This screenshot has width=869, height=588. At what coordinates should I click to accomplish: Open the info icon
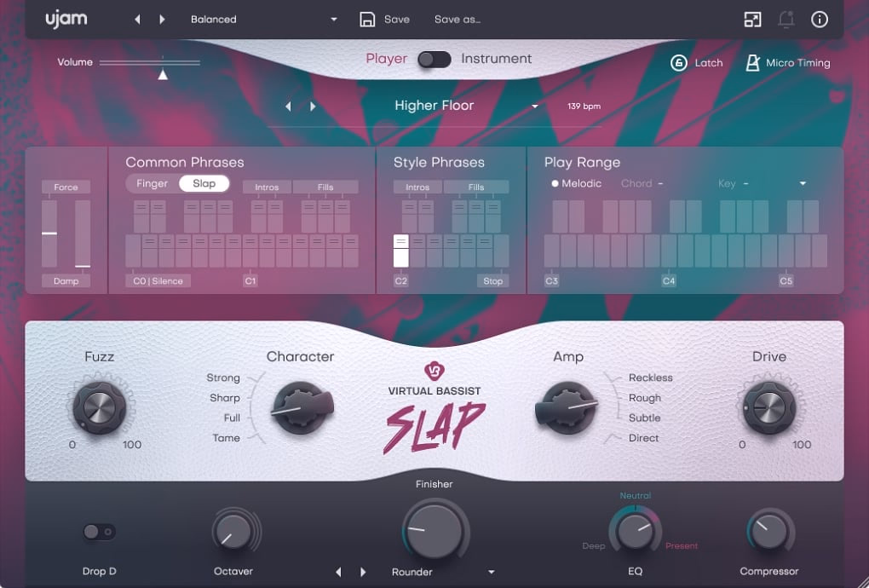coord(819,20)
